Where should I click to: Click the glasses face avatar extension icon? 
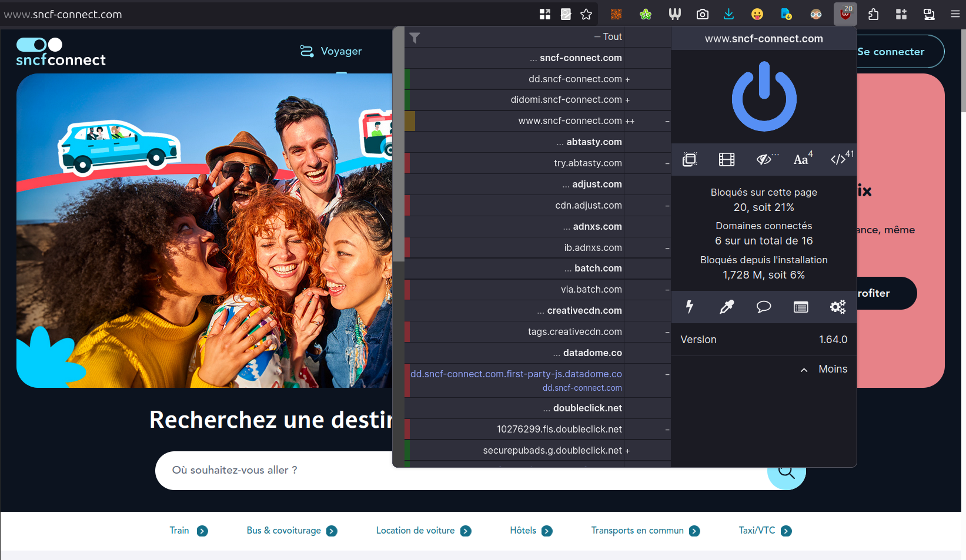click(815, 14)
